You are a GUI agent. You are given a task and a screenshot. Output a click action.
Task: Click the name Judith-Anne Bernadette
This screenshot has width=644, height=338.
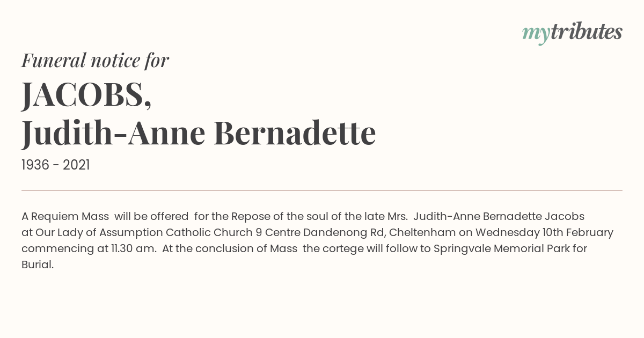pos(199,133)
